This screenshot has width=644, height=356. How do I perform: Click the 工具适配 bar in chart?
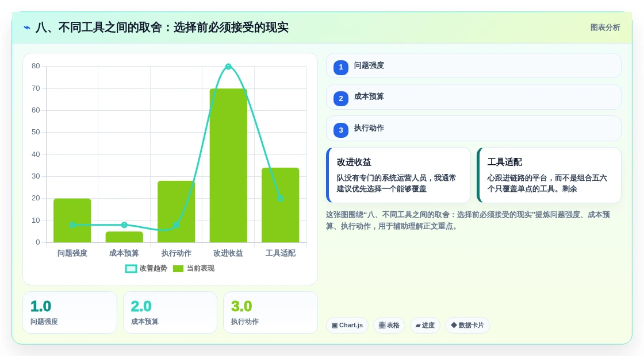pos(281,205)
